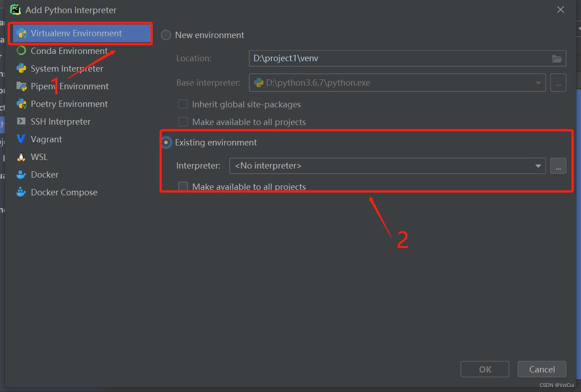Choose Docker Compose interpreter type
Viewport: 581px width, 392px height.
click(x=64, y=192)
